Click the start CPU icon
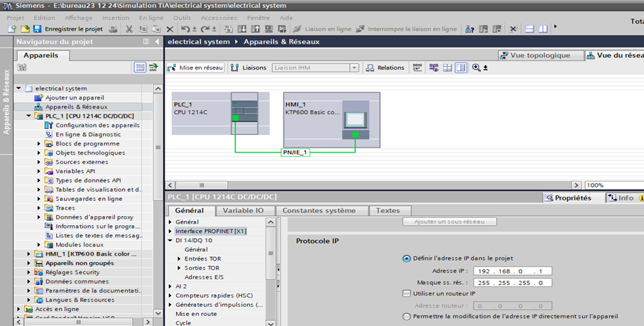Screen dimensions: 644x326 click(484, 29)
